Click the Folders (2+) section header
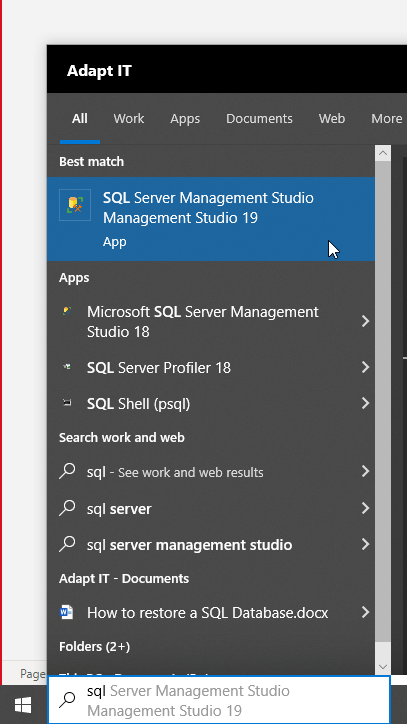 (x=94, y=646)
